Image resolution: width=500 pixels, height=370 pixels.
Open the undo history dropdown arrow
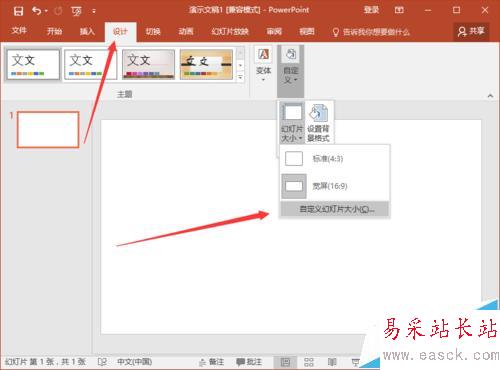pos(46,11)
